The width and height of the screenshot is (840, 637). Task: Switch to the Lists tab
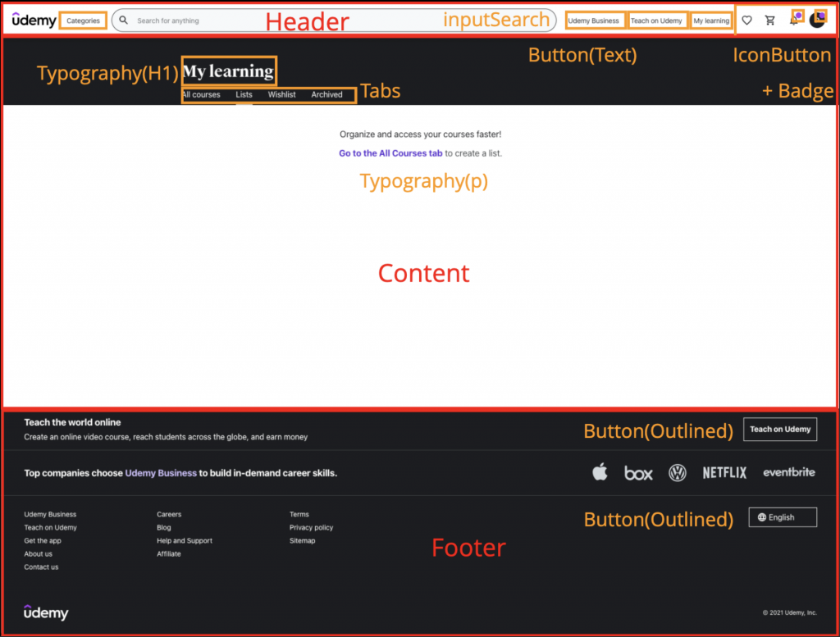(244, 95)
